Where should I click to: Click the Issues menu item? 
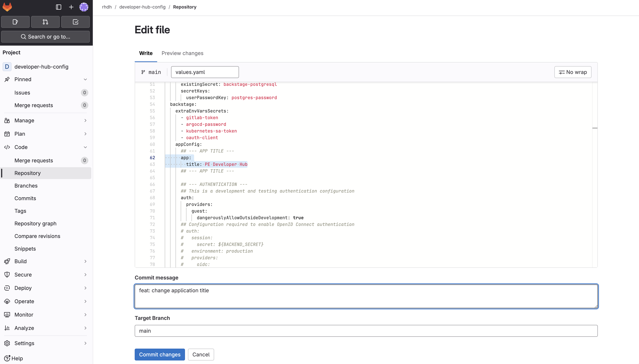click(x=22, y=92)
